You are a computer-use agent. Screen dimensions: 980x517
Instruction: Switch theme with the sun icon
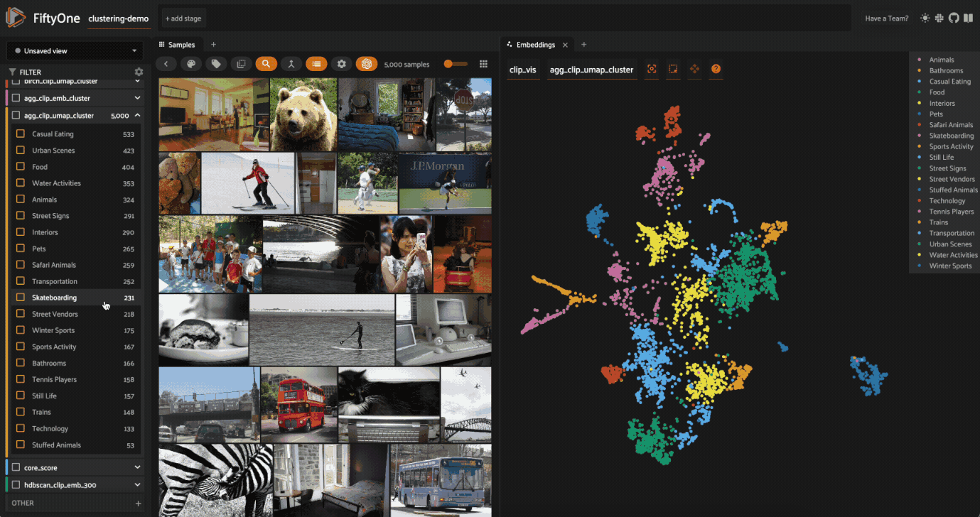pyautogui.click(x=925, y=18)
